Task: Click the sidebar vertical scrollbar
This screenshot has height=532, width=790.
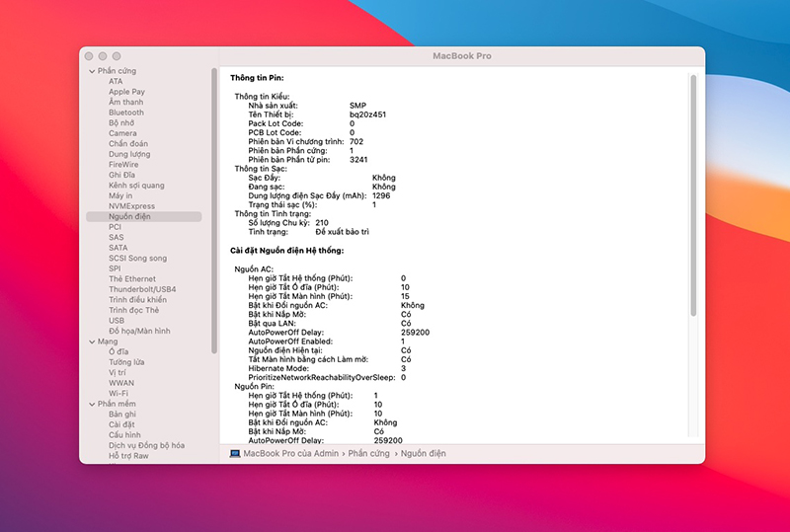Action: click(x=214, y=210)
